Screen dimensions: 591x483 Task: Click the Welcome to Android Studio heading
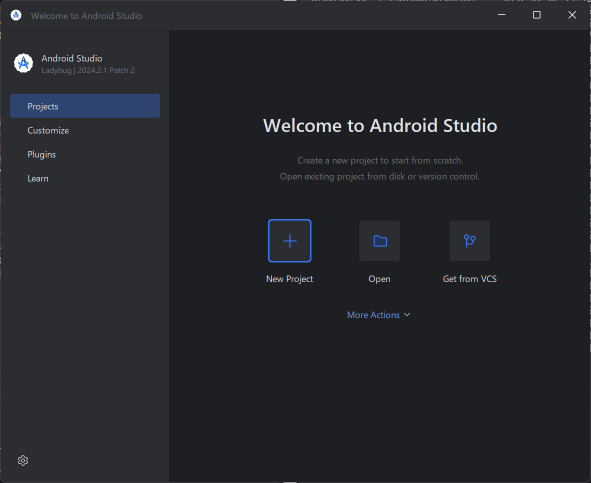click(380, 126)
